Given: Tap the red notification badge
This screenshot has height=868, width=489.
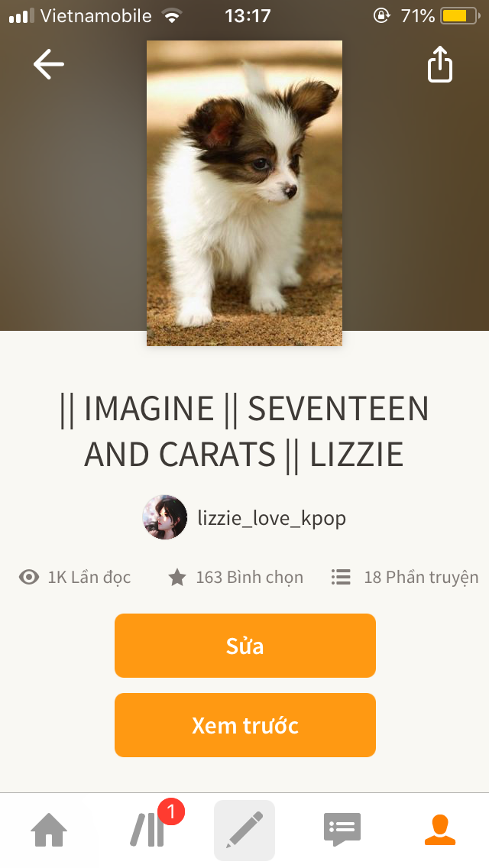Looking at the screenshot, I should pyautogui.click(x=171, y=811).
